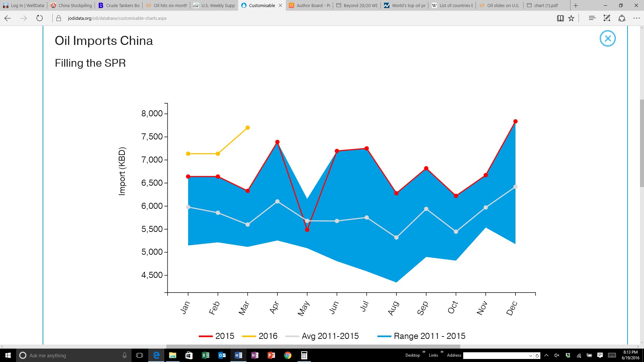
Task: Refresh the jodidata page
Action: pyautogui.click(x=40, y=18)
